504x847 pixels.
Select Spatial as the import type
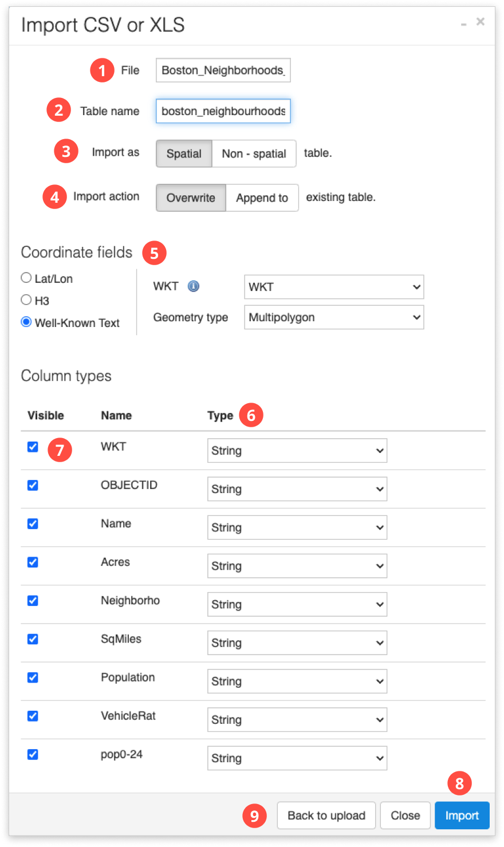(183, 153)
